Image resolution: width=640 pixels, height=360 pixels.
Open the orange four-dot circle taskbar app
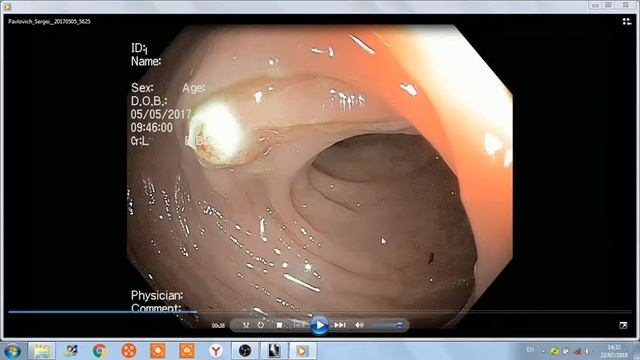tap(128, 351)
